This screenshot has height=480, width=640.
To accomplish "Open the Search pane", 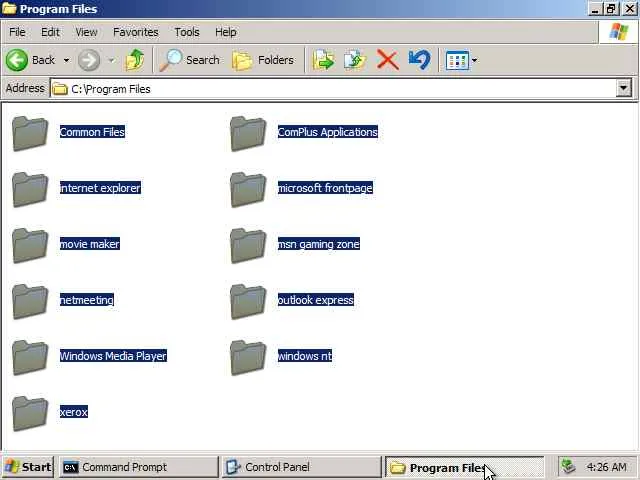I will click(189, 60).
